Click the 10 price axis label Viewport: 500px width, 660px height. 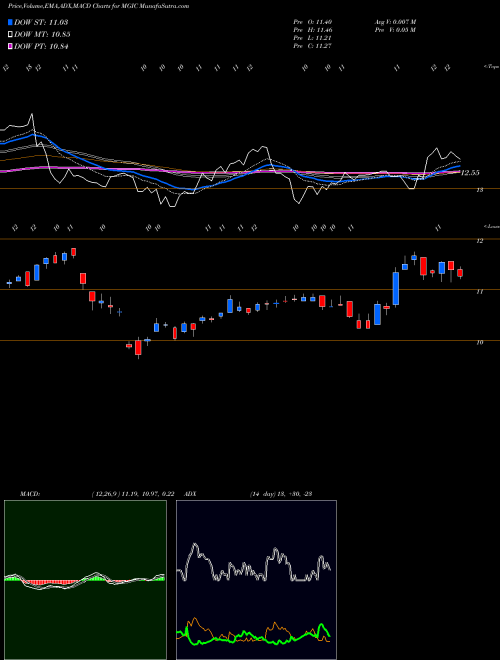[479, 342]
